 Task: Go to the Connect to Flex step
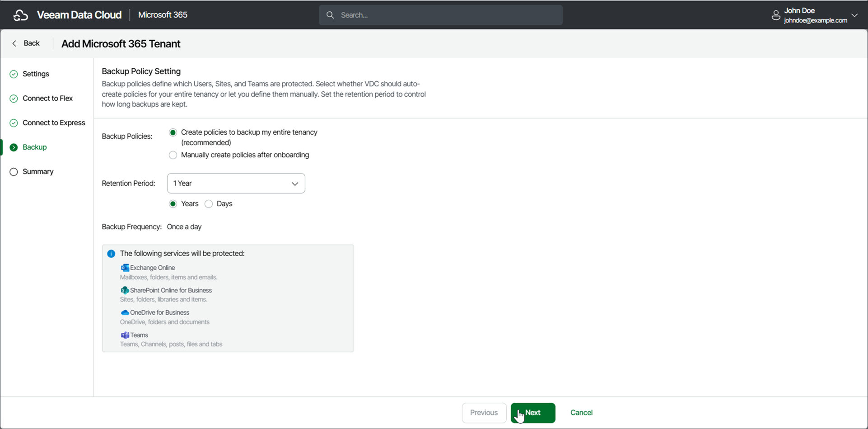pos(48,99)
